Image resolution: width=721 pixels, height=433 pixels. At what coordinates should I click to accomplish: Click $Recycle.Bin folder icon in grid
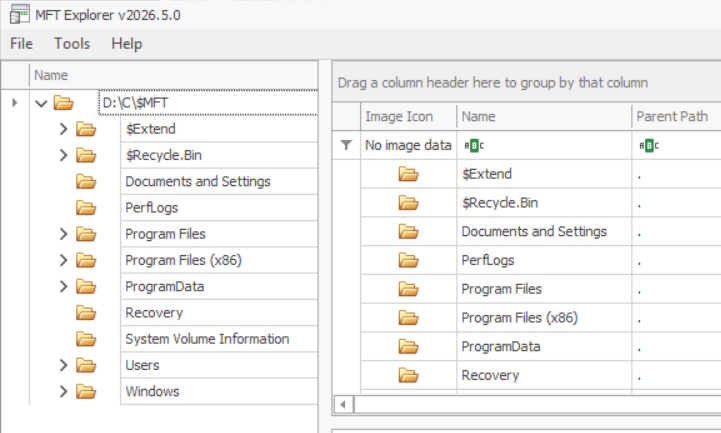[x=408, y=203]
